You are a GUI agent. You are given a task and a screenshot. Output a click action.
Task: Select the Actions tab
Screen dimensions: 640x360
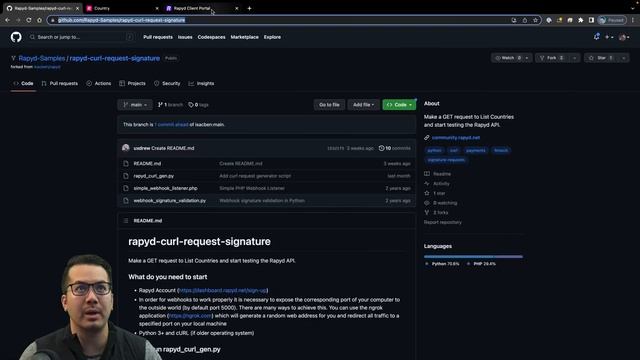click(99, 83)
